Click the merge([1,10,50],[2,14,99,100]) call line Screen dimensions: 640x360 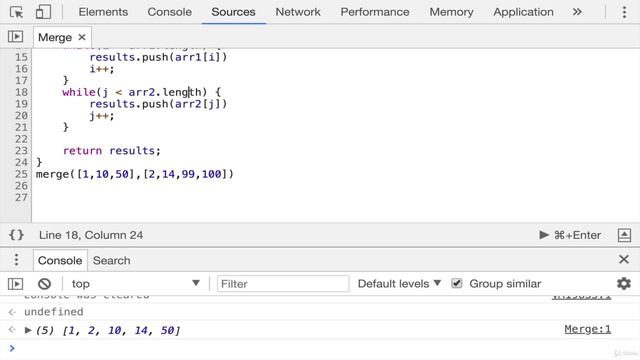[135, 174]
